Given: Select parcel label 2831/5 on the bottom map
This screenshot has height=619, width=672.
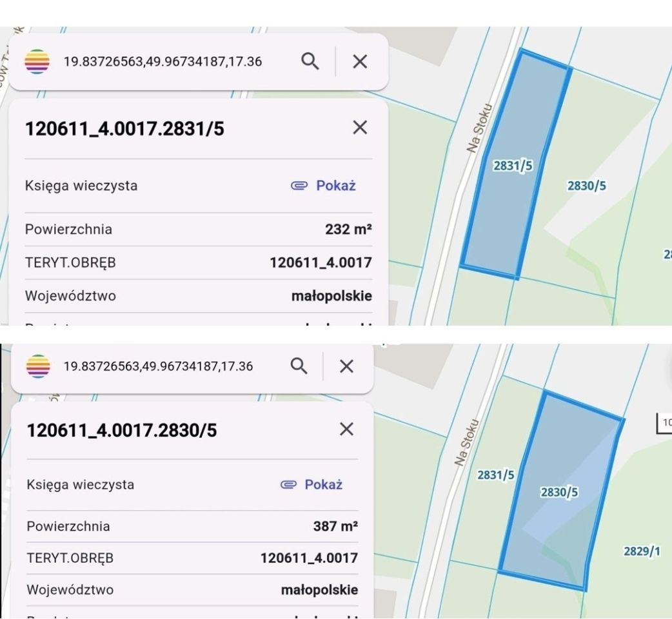Looking at the screenshot, I should (496, 475).
